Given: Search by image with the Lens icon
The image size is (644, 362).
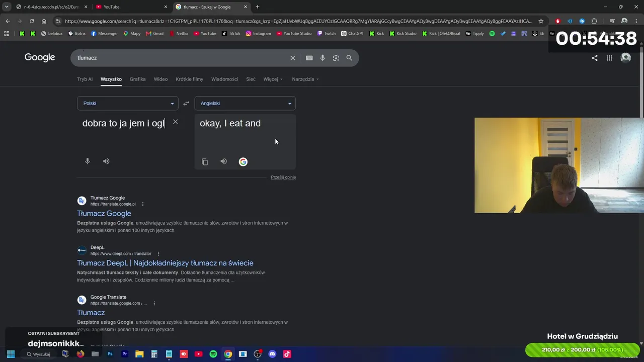Looking at the screenshot, I should pos(336,58).
